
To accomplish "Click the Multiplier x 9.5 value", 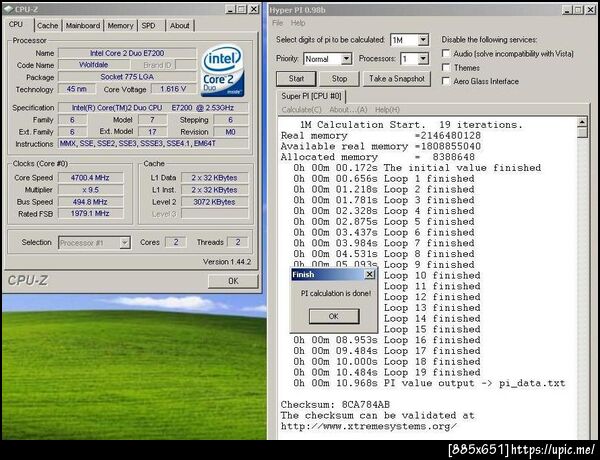I will coord(90,190).
